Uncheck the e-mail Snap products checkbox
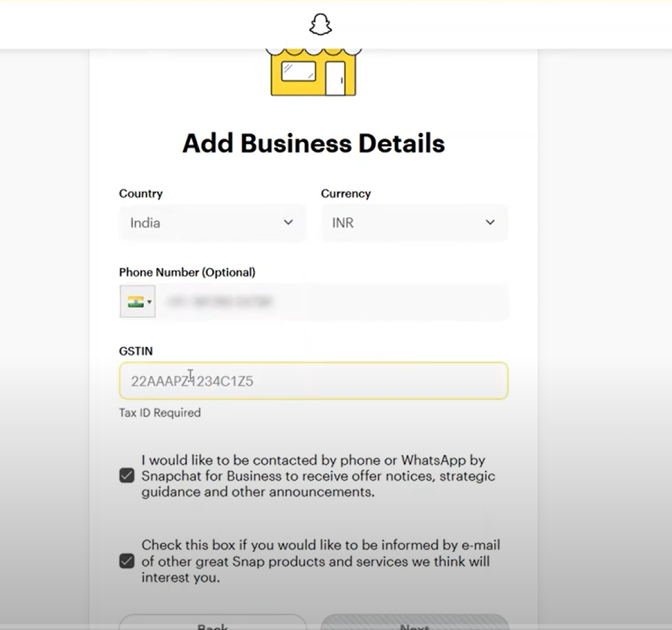Screen dimensions: 672x630 point(127,561)
